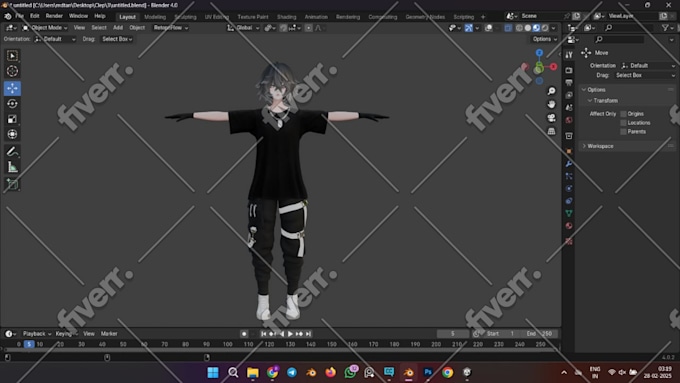
Task: Open the Add menu in viewport header
Action: tap(118, 28)
